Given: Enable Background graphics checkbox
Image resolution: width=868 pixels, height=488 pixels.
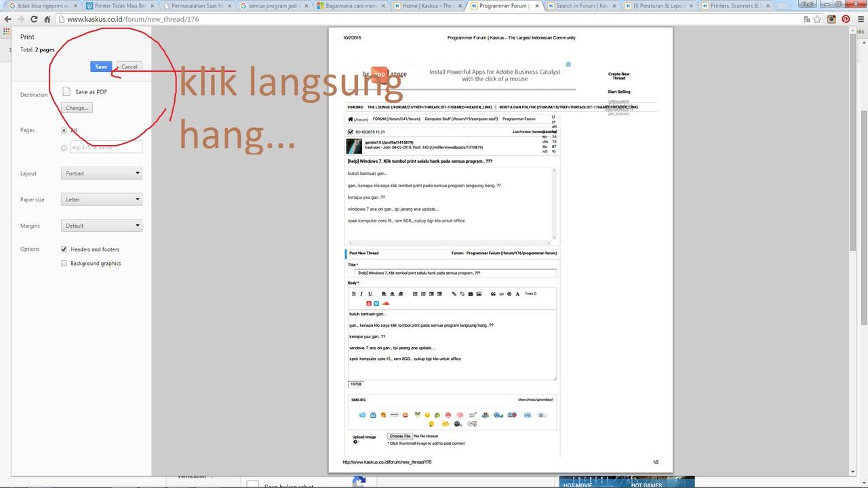Looking at the screenshot, I should tap(64, 264).
